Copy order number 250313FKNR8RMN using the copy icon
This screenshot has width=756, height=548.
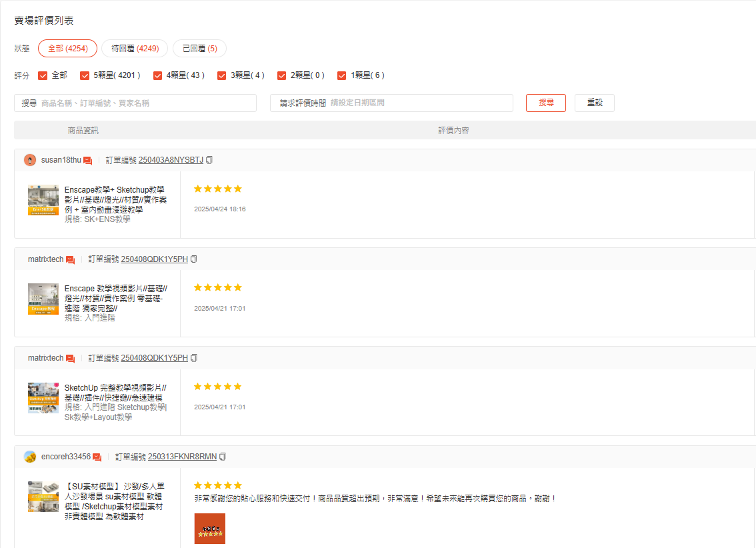coord(222,457)
